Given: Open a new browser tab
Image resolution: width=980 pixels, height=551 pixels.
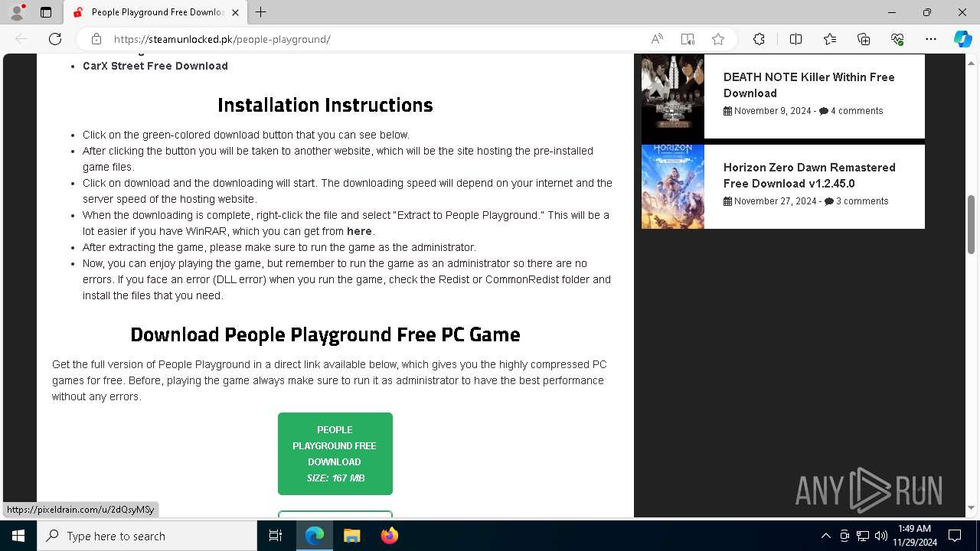Looking at the screenshot, I should (261, 12).
